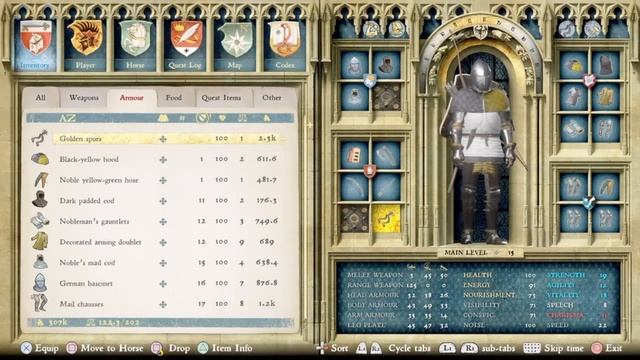Screen dimensions: 640x360
Task: Open the Inventory shield tab
Action: coord(35,44)
